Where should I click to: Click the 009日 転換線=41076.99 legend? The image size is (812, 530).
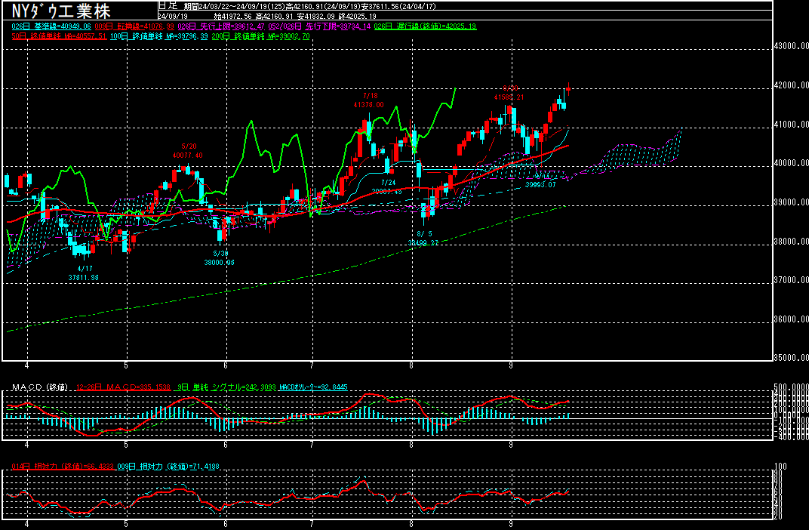tap(134, 26)
